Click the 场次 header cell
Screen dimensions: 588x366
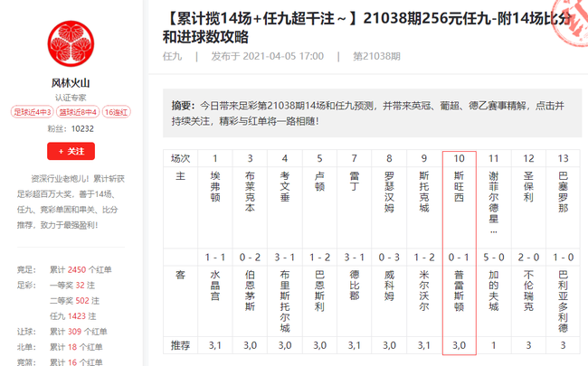pos(180,158)
